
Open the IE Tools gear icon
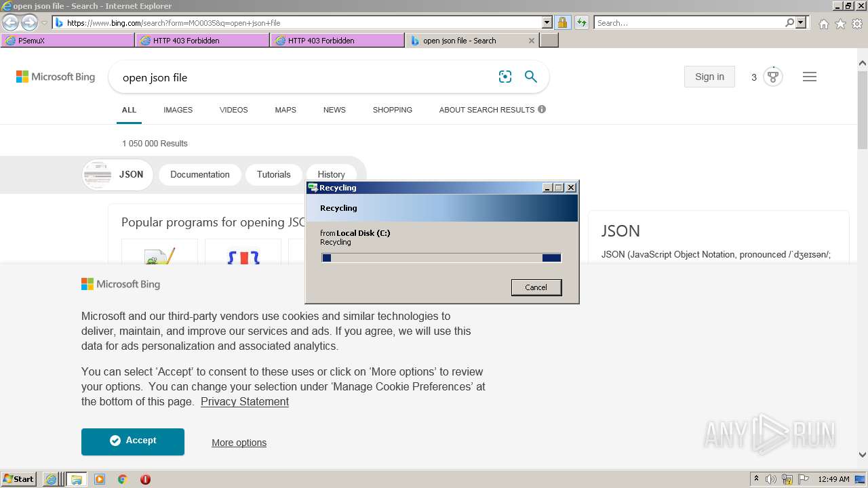coord(857,24)
